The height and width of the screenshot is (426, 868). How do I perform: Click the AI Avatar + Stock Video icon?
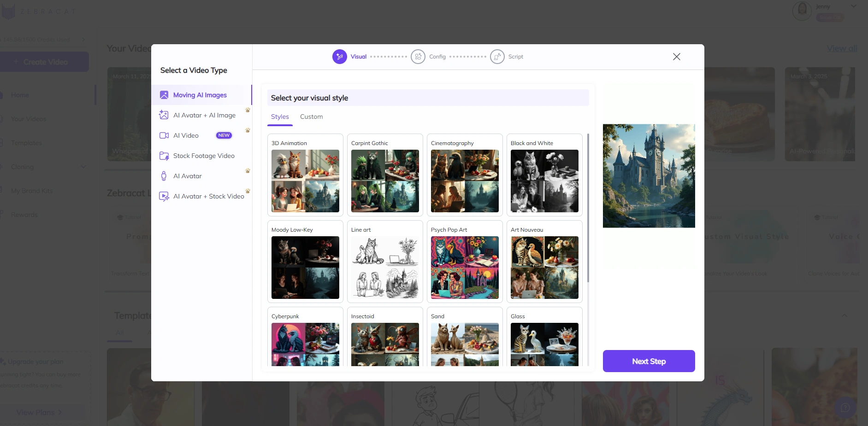pos(164,196)
